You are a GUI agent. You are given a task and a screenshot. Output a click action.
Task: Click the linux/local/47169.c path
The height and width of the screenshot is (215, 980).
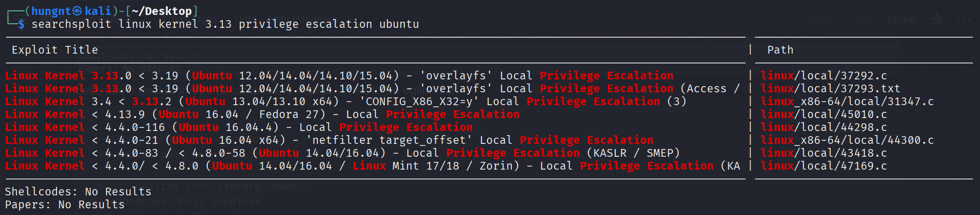tap(824, 166)
